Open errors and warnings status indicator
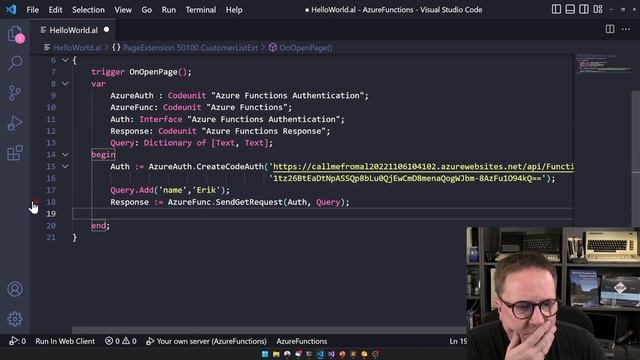 pyautogui.click(x=121, y=341)
